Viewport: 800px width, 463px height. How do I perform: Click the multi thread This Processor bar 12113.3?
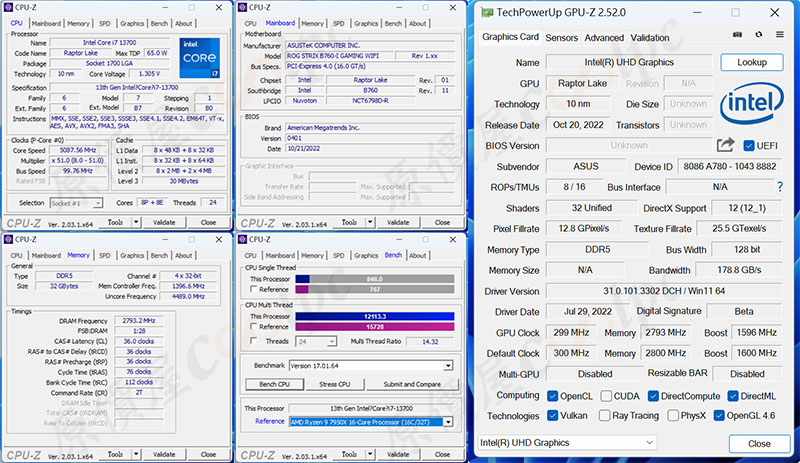tap(374, 316)
